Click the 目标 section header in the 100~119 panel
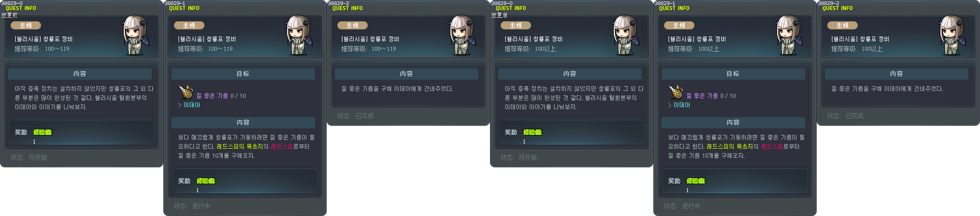This screenshot has width=980, height=216. (x=243, y=74)
